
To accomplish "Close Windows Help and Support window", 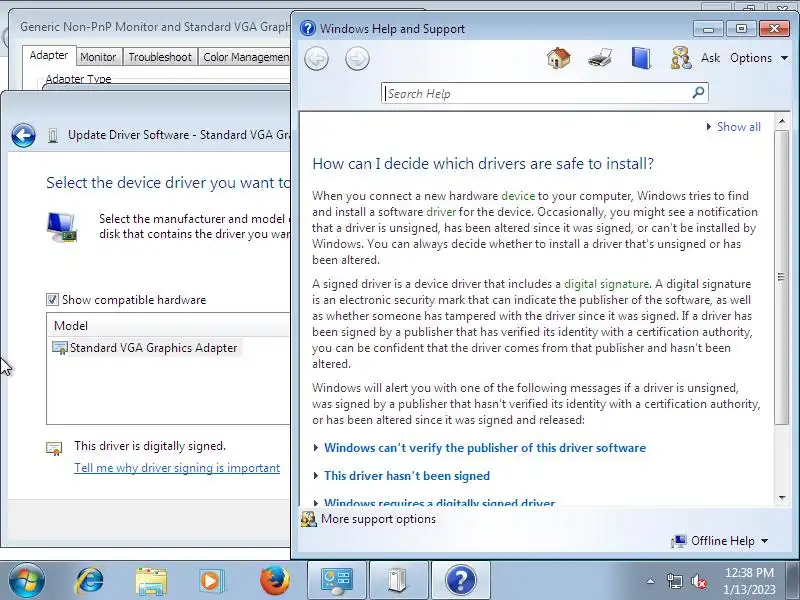I will click(x=774, y=29).
